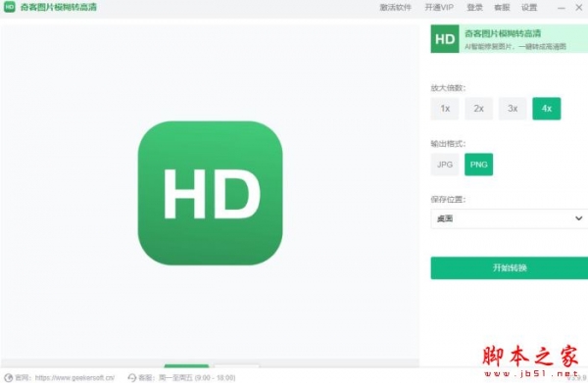
Task: Open the geekersoft.cn website link
Action: point(74,378)
